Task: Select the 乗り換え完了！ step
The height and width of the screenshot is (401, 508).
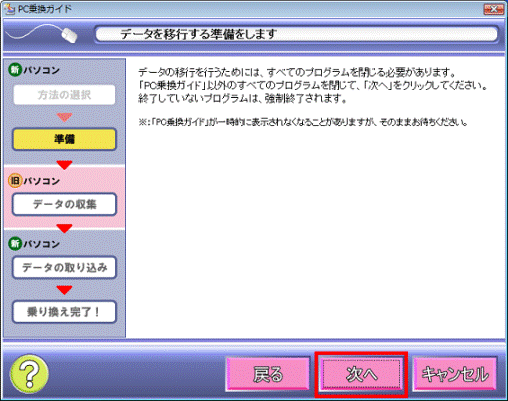Action: (64, 312)
